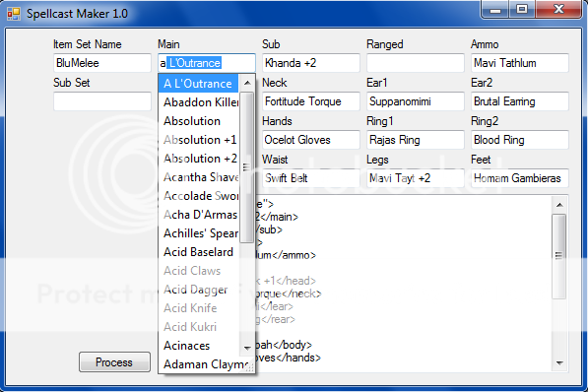Choose Acid Knife from the list
This screenshot has width=588, height=392.
[199, 308]
